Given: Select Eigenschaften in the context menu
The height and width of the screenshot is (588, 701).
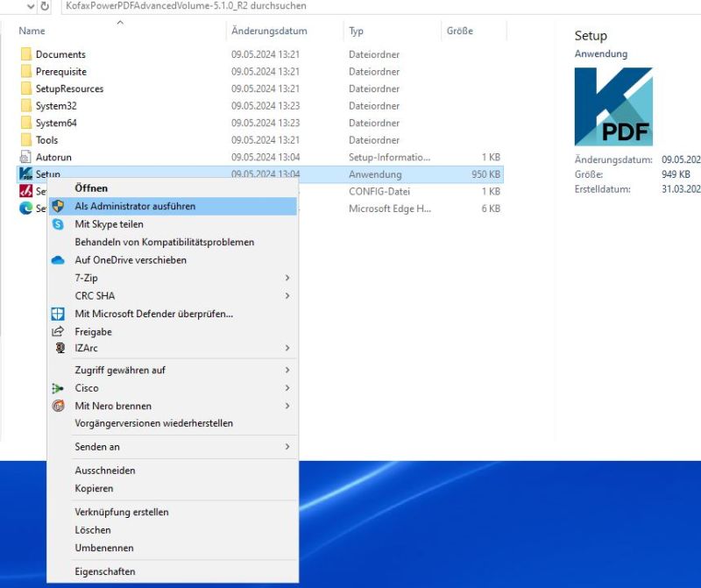Looking at the screenshot, I should point(105,571).
